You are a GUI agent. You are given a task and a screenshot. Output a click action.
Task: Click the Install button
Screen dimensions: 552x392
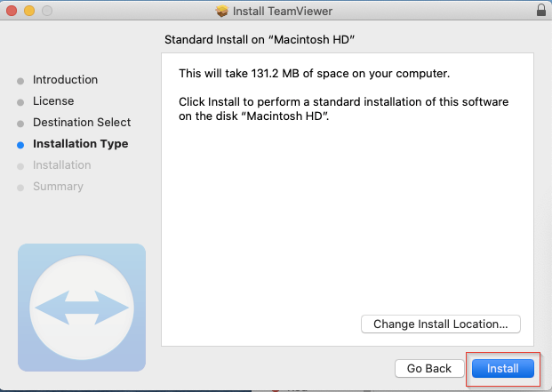click(x=503, y=368)
